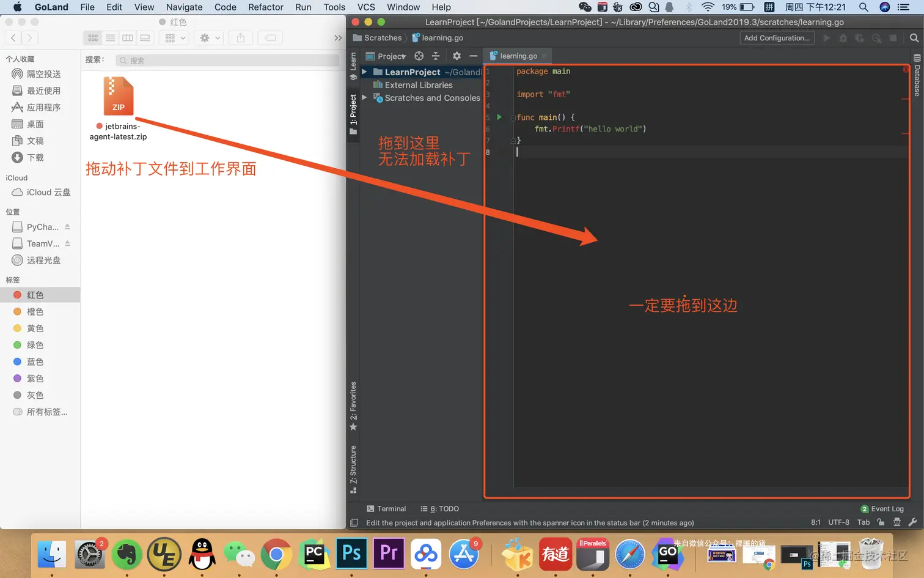This screenshot has width=924, height=578.
Task: Open the 6: TODO tool window
Action: [x=440, y=508]
